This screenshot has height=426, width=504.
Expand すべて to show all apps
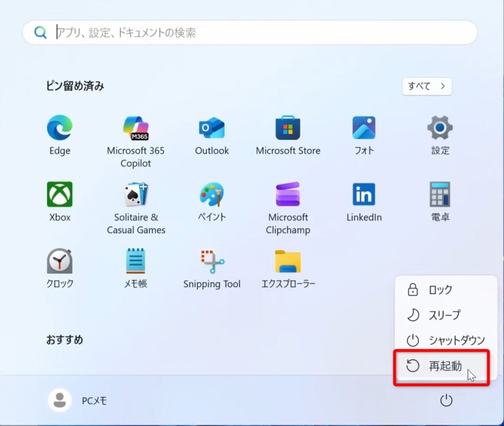tap(427, 86)
